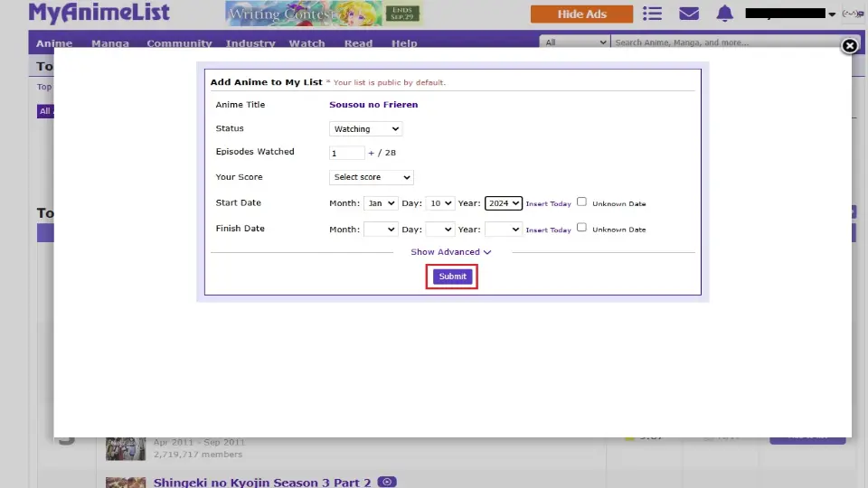Open the Select score dropdown
The height and width of the screenshot is (488, 868).
coord(371,177)
